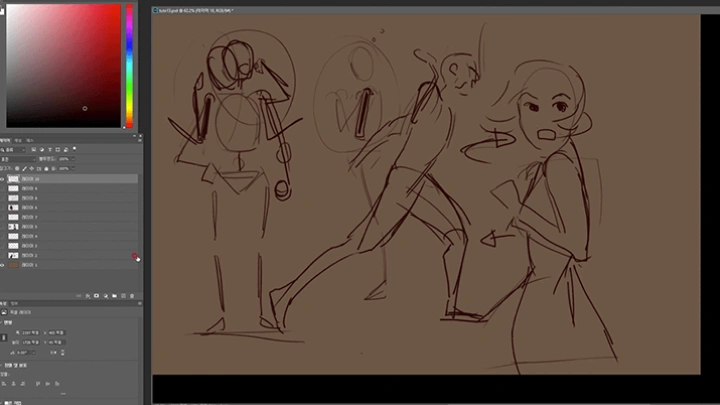Add a layer mask
Screen dimensions: 720x405
coord(96,296)
